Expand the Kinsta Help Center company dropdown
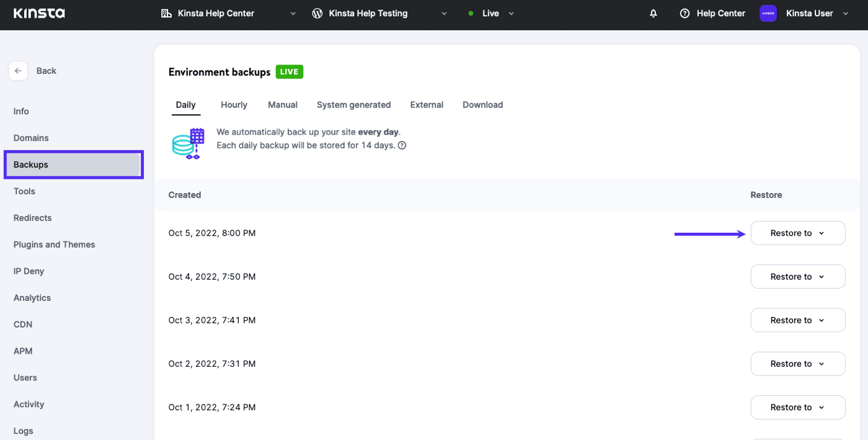The image size is (868, 440). (293, 14)
